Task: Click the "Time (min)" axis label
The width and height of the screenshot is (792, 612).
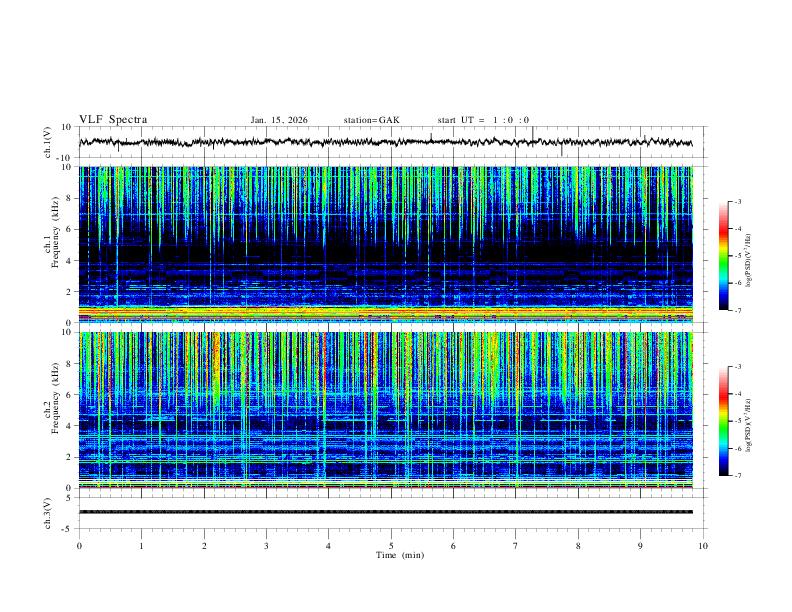Action: (x=400, y=555)
